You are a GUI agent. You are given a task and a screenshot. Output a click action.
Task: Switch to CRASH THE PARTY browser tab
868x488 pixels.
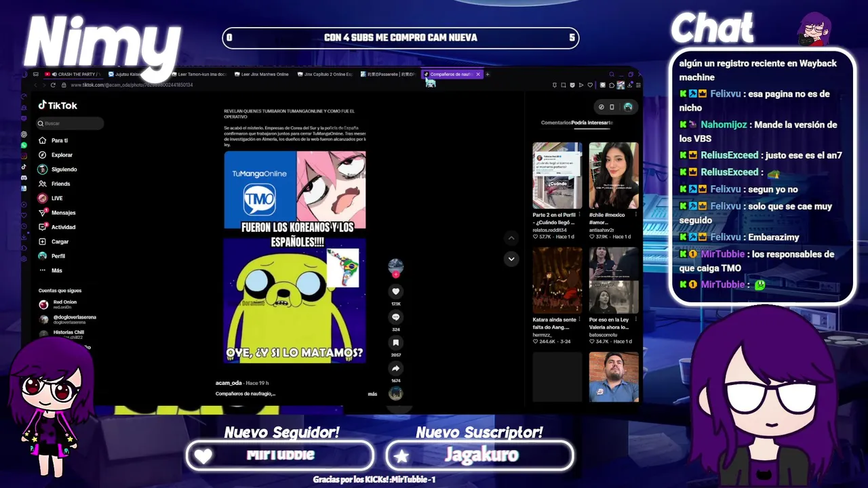tap(75, 74)
